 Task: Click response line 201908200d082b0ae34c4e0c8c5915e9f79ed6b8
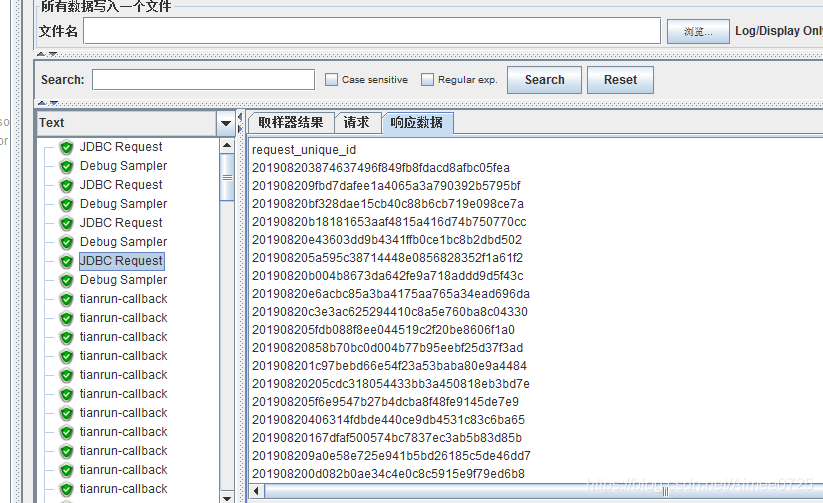coord(388,474)
